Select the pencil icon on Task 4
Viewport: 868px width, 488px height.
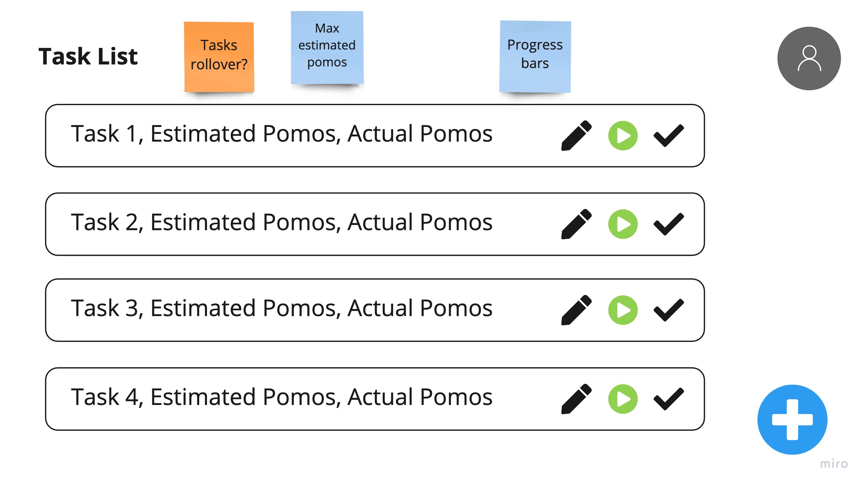click(576, 399)
